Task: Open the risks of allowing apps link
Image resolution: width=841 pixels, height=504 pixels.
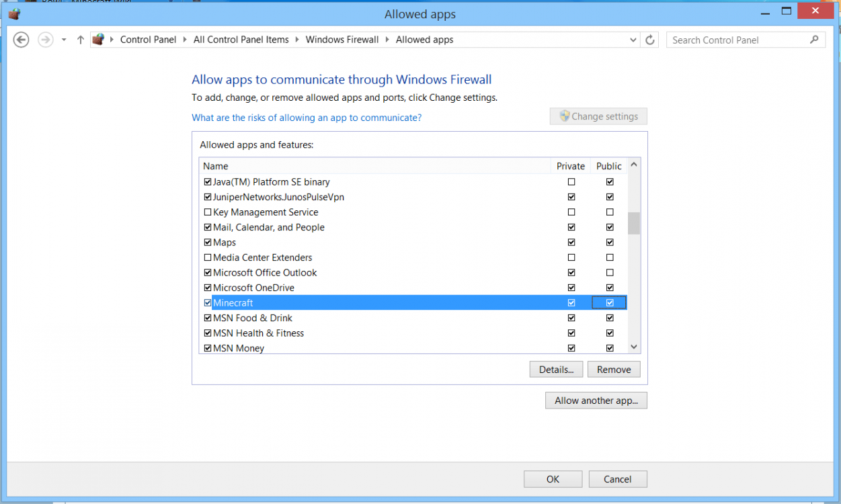Action: (x=307, y=118)
